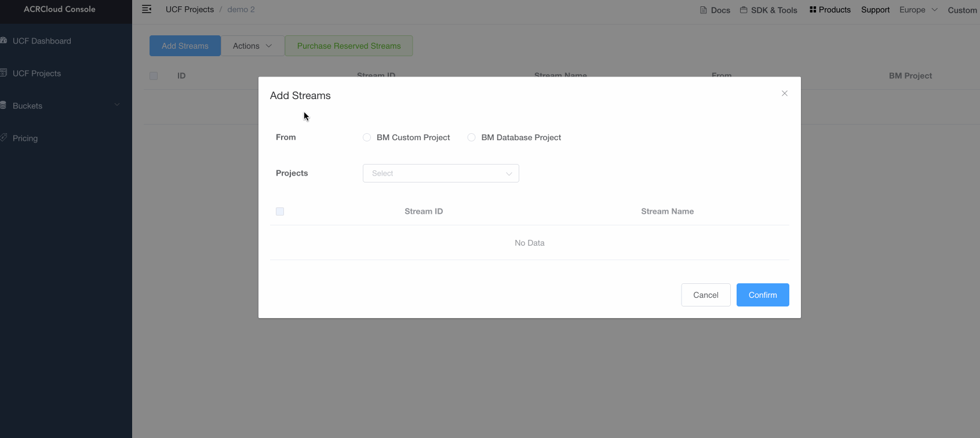Click the Docs document icon
This screenshot has height=438, width=980.
(x=703, y=10)
